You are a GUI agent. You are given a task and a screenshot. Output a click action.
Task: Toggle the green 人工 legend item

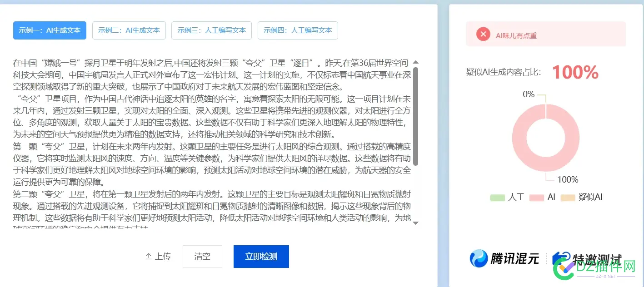click(x=507, y=198)
